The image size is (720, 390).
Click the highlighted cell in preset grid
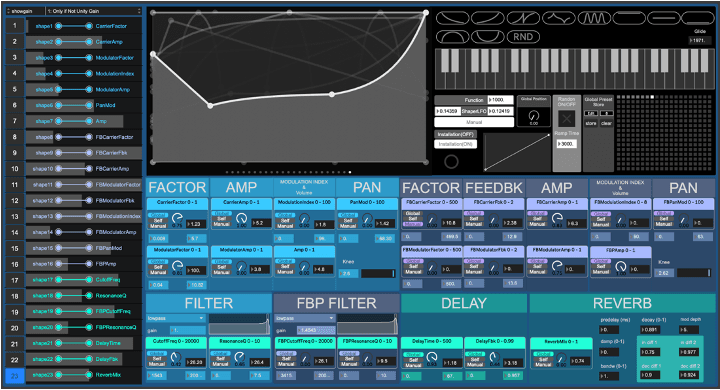[x=652, y=97]
